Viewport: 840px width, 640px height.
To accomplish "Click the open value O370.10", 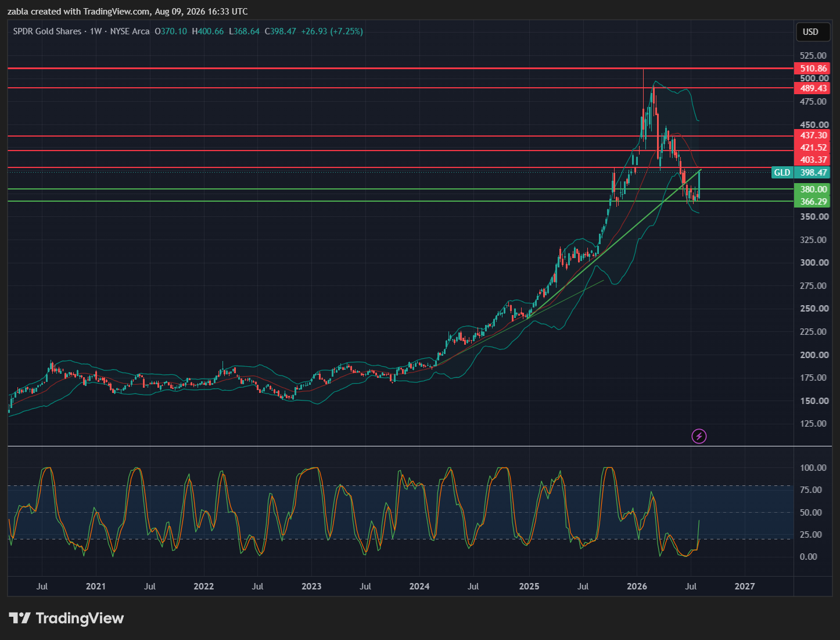I will 171,31.
